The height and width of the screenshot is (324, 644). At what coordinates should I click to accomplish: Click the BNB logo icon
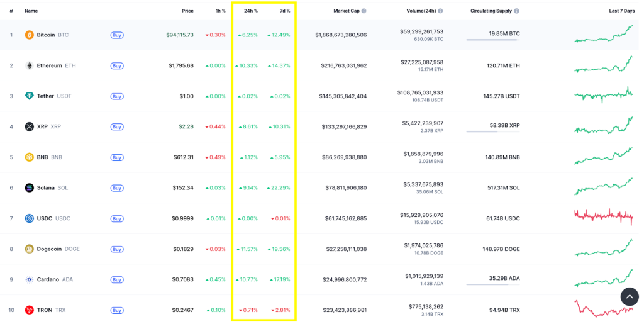29,157
